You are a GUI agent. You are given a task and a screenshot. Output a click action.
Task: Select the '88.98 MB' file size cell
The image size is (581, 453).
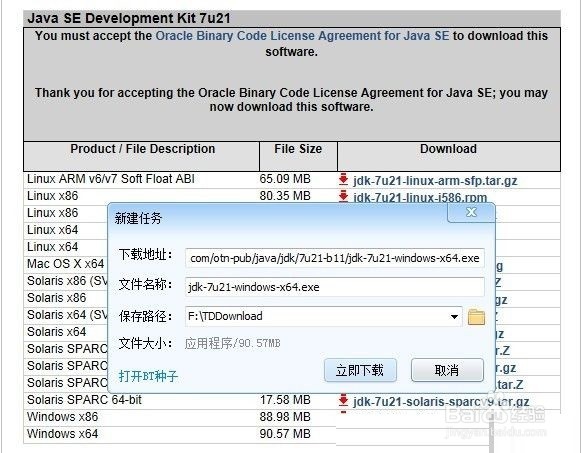285,417
